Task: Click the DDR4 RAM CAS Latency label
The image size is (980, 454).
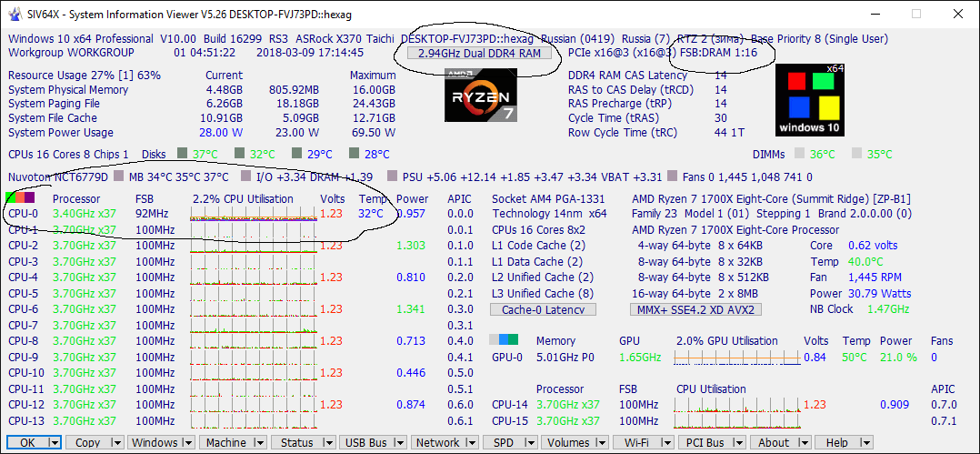Action: click(627, 75)
